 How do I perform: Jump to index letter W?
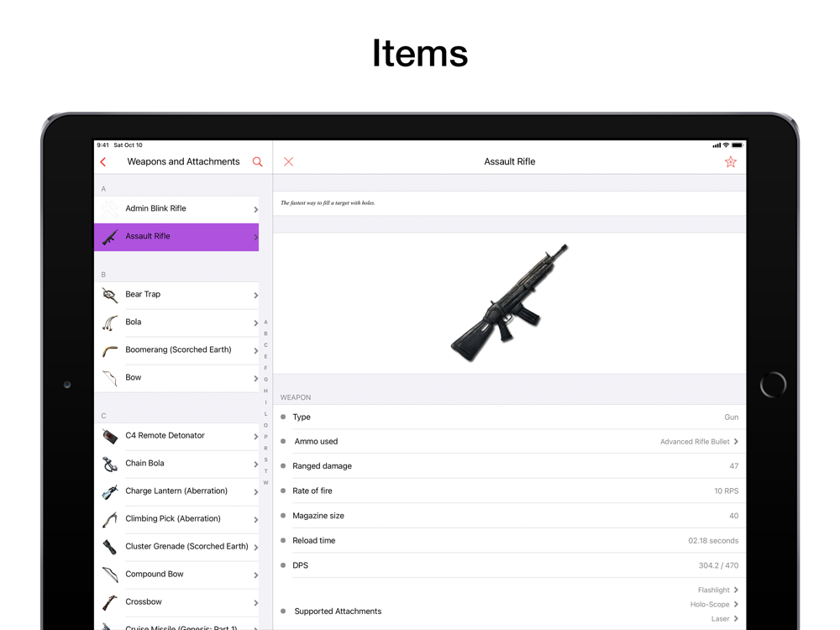pos(265,483)
